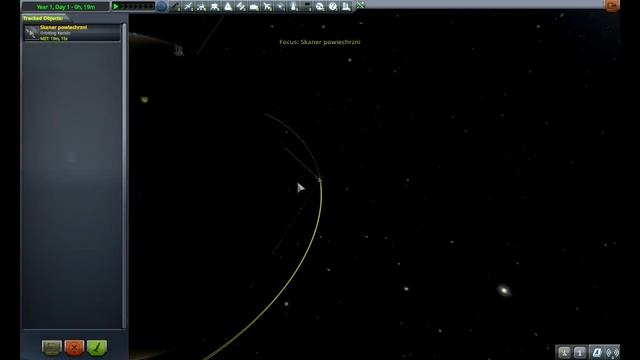Click the EVA kerbal filter icon
The width and height of the screenshot is (640, 360).
point(293,6)
